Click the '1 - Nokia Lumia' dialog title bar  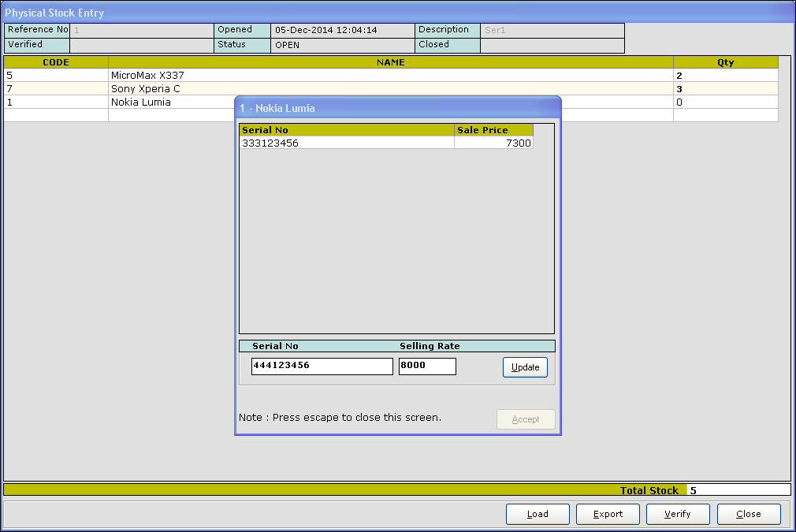point(398,108)
